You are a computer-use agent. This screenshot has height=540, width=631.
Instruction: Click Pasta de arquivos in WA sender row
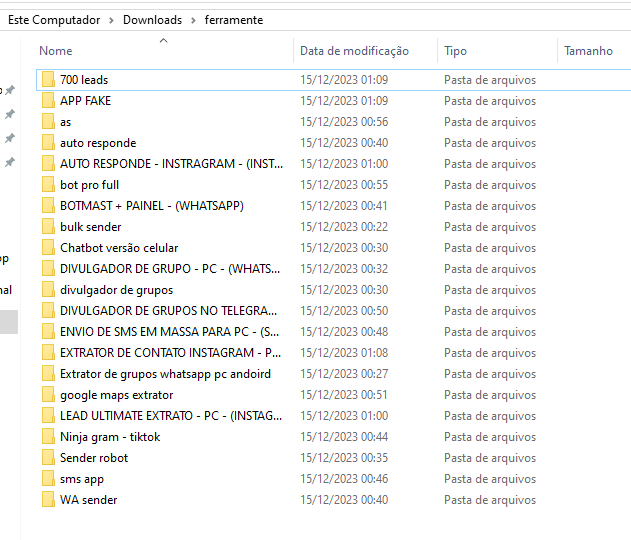pyautogui.click(x=490, y=500)
